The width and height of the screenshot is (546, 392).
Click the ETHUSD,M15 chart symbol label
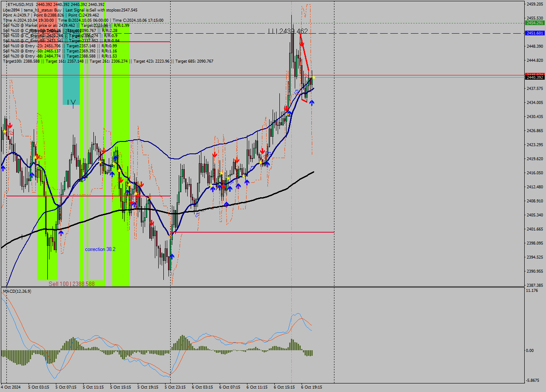[21, 4]
